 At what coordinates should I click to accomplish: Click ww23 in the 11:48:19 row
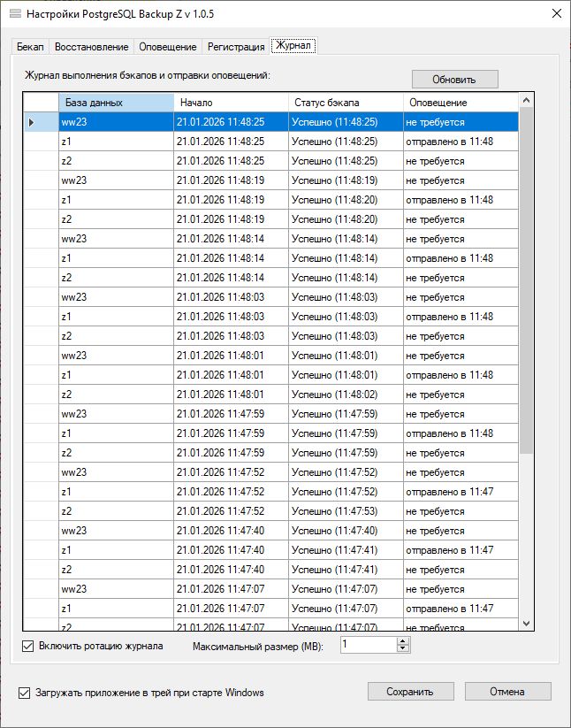tap(116, 180)
